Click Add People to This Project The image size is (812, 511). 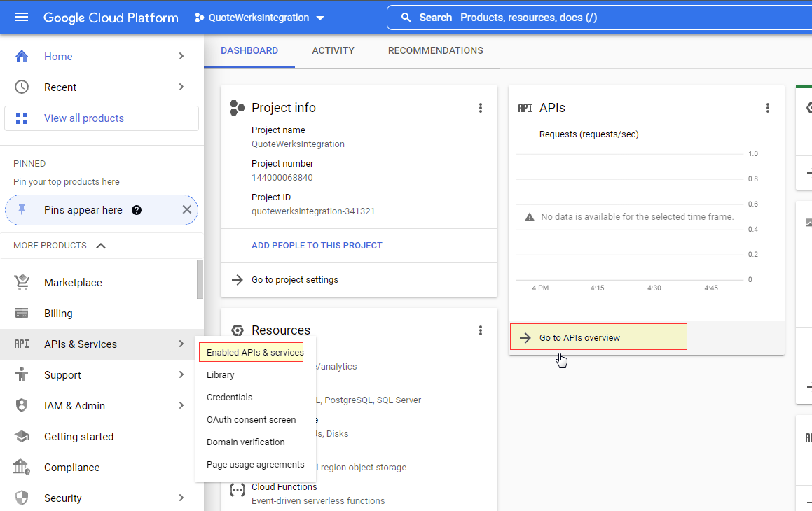[317, 246]
